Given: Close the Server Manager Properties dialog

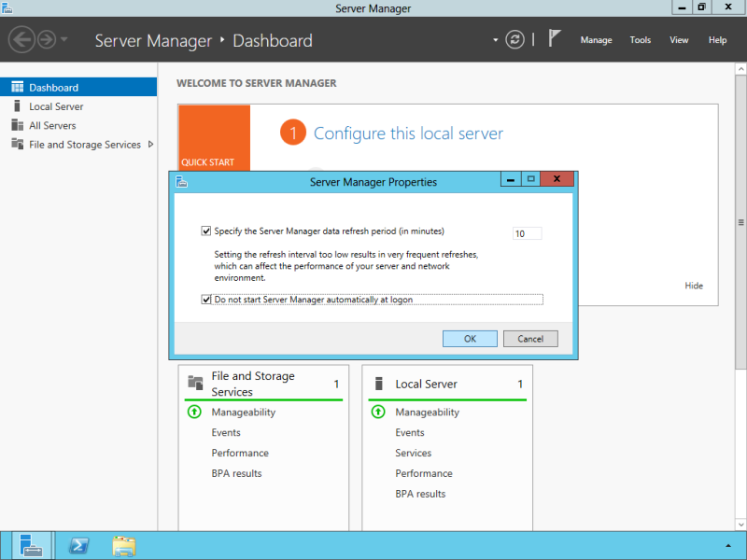Looking at the screenshot, I should 557,179.
